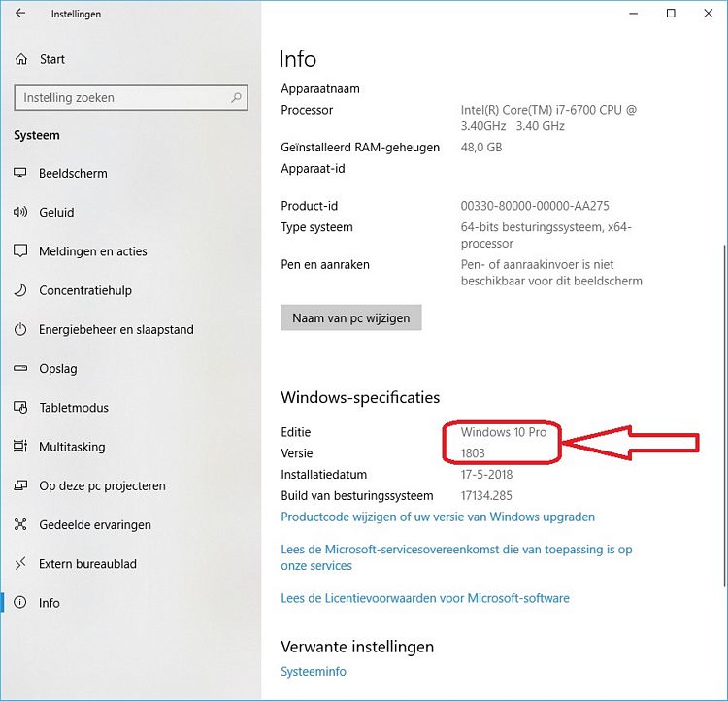Viewport: 728px width, 701px height.
Task: Click the processor value Intel(R) Core(TM) i7-6700
Action: (548, 118)
